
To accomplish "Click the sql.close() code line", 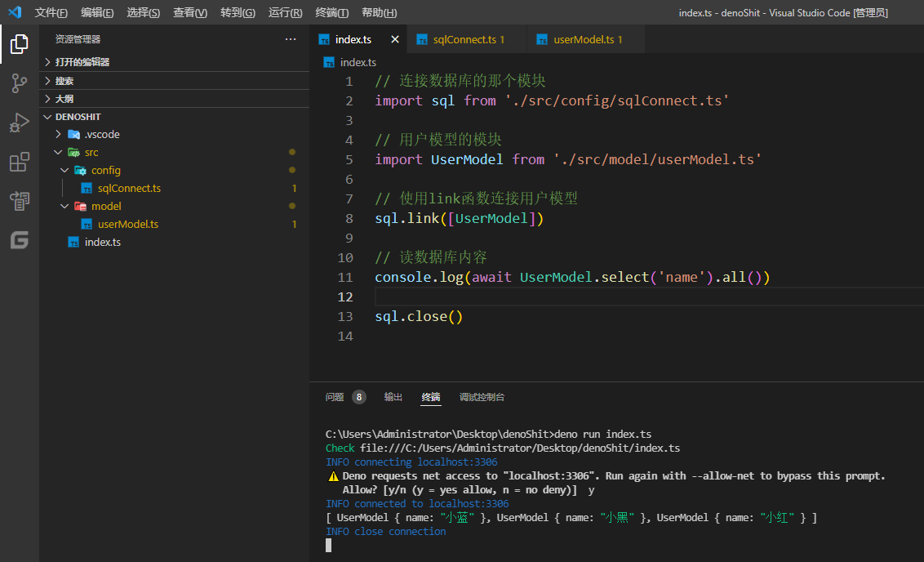I will 419,317.
